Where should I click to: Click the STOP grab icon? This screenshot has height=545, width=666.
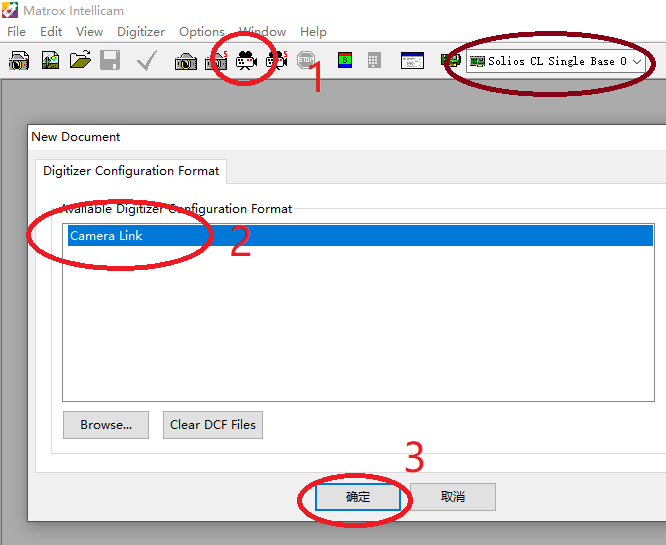point(306,60)
